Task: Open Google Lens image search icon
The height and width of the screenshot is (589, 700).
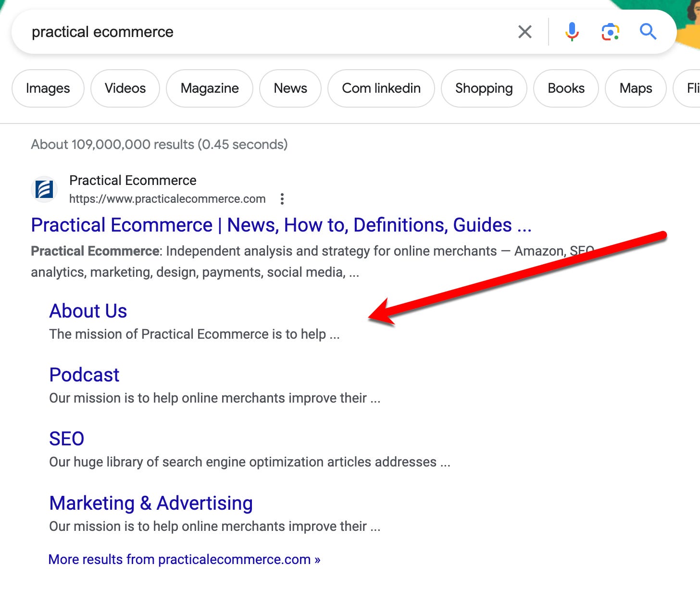Action: pyautogui.click(x=610, y=32)
